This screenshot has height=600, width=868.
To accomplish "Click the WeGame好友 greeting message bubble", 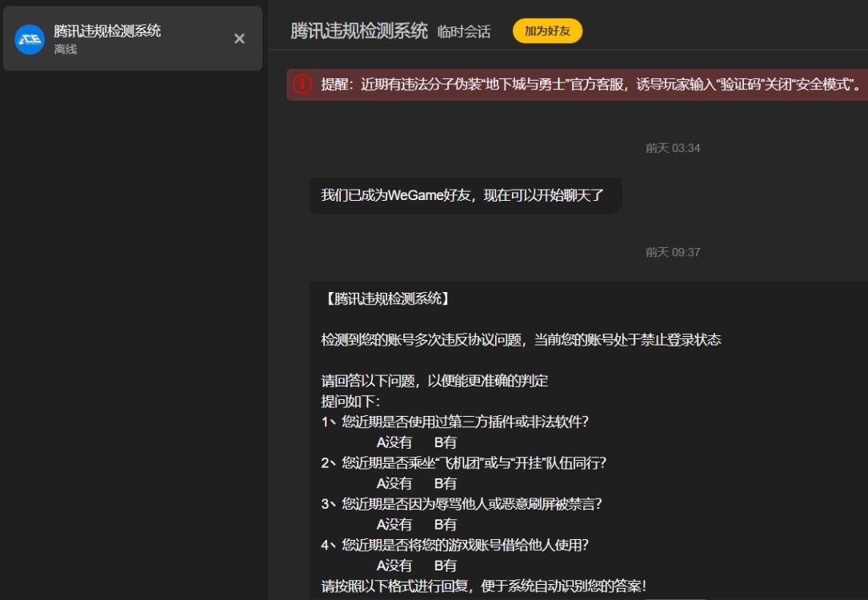I will click(x=466, y=195).
